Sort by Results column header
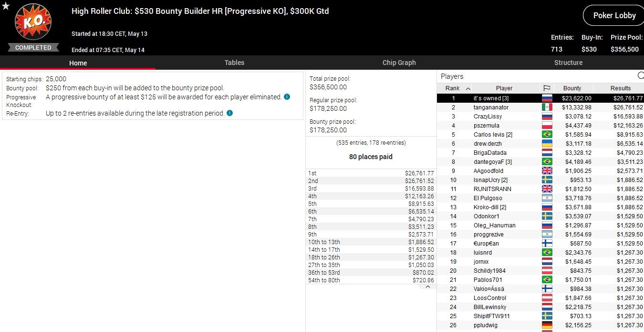Image resolution: width=644 pixels, height=332 pixels. pyautogui.click(x=620, y=88)
